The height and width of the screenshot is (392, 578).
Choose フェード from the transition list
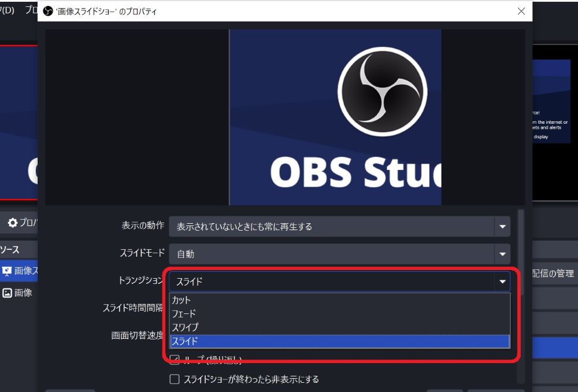[339, 314]
